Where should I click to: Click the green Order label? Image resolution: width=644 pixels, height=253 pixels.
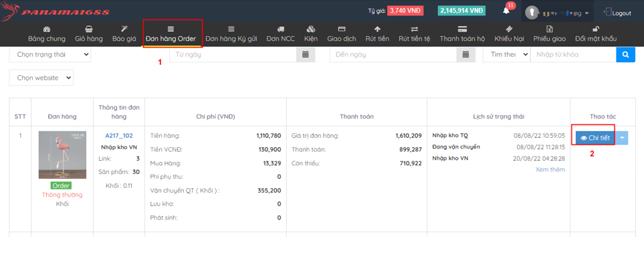click(x=62, y=185)
